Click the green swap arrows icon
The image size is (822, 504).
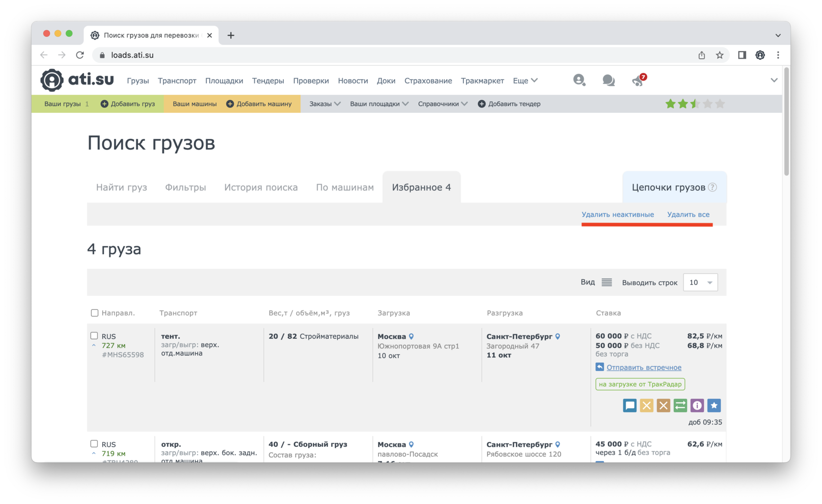[680, 405]
